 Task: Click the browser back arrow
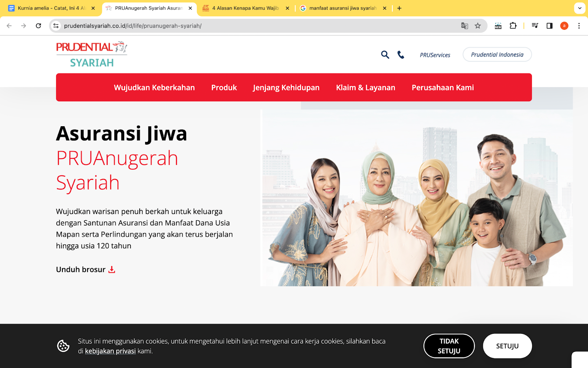(x=9, y=26)
